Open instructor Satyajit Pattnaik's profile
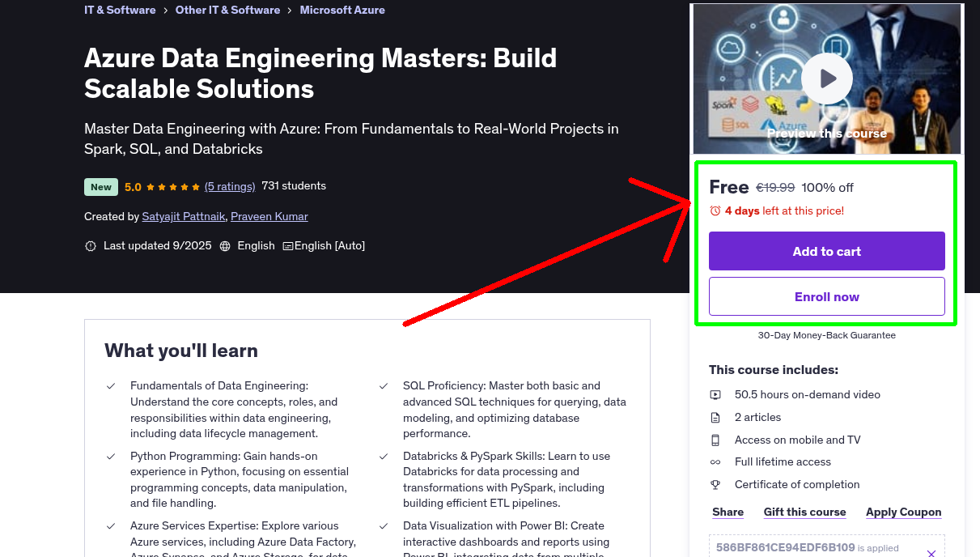 184,216
